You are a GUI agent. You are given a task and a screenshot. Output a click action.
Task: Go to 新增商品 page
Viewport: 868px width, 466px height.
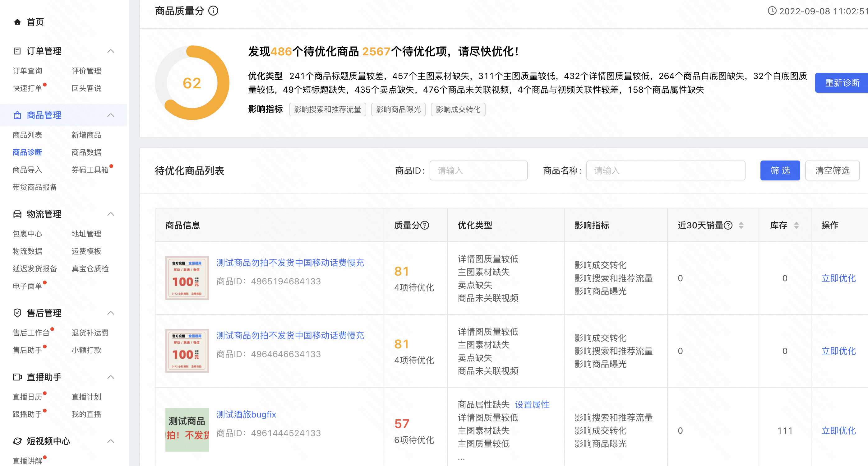coord(86,135)
